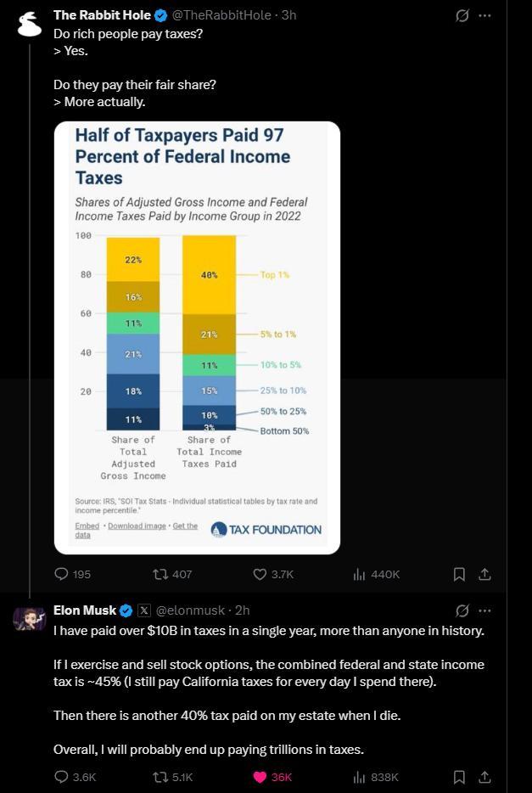This screenshot has height=793, width=532.
Task: Share The Rabbit Hole tweet
Action: tap(484, 574)
